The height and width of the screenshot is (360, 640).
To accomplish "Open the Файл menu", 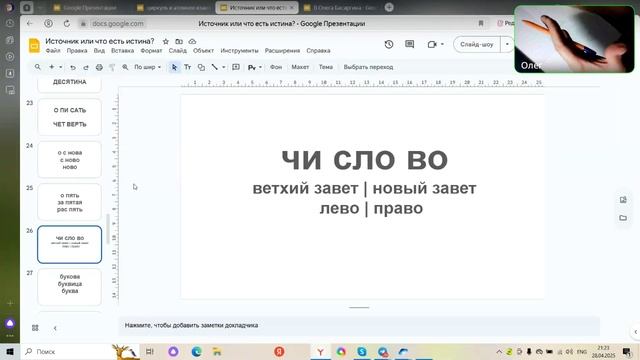I will [53, 51].
